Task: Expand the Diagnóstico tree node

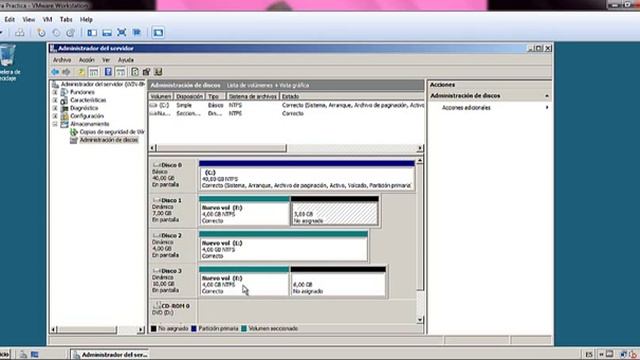Action: 55,108
